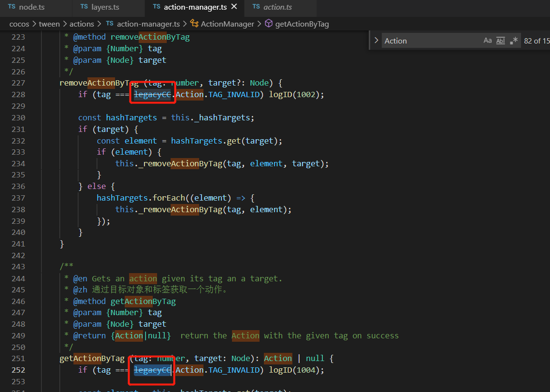This screenshot has width=550, height=392.
Task: Click the else keyword on line 236
Action: coord(97,187)
